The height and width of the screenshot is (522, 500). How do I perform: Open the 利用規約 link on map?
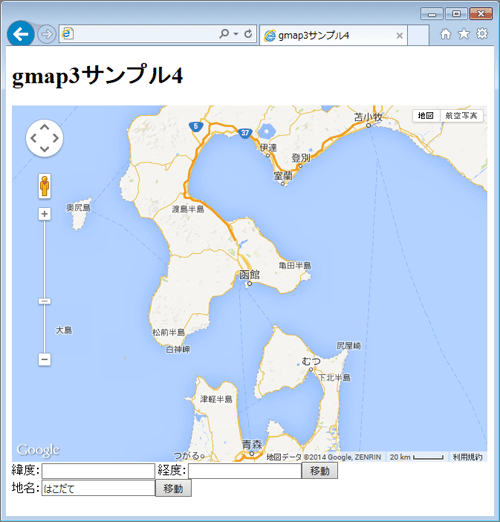coord(467,457)
